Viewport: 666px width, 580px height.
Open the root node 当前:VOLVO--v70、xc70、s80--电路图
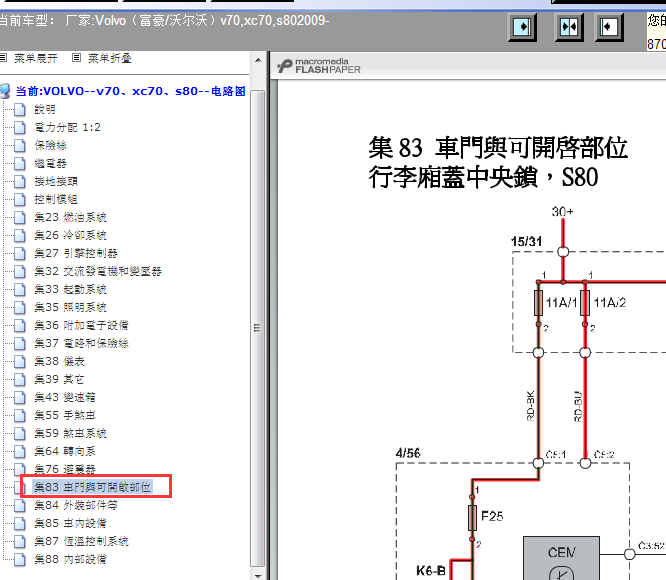pos(130,91)
